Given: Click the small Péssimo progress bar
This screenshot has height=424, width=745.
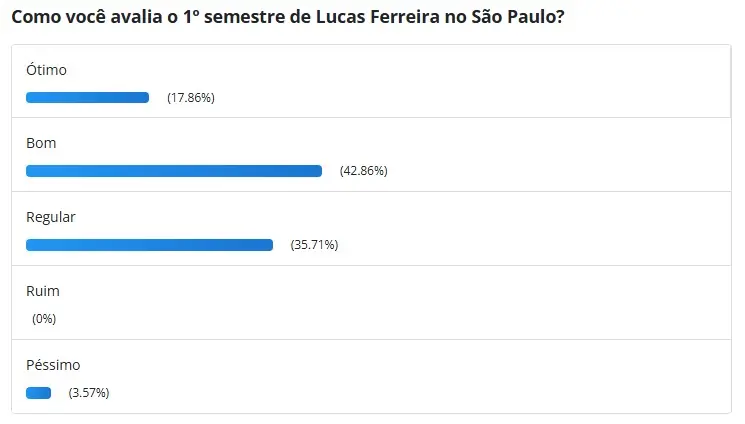Looking at the screenshot, I should coord(38,393).
